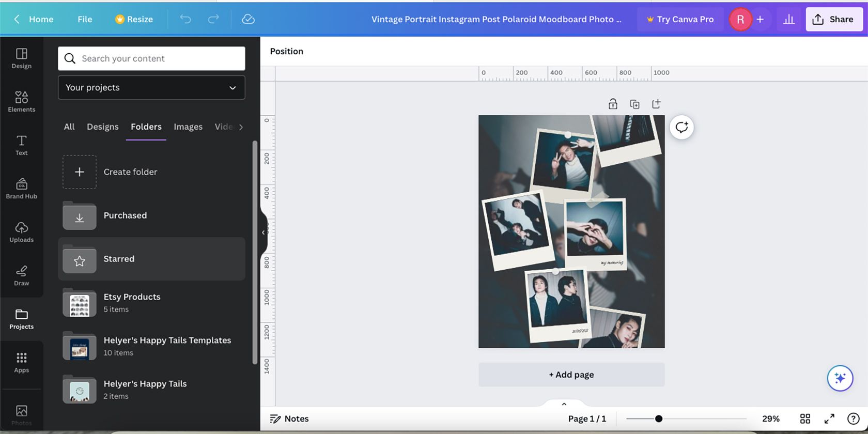Viewport: 868px width, 434px height.
Task: Open the File menu
Action: tap(85, 19)
